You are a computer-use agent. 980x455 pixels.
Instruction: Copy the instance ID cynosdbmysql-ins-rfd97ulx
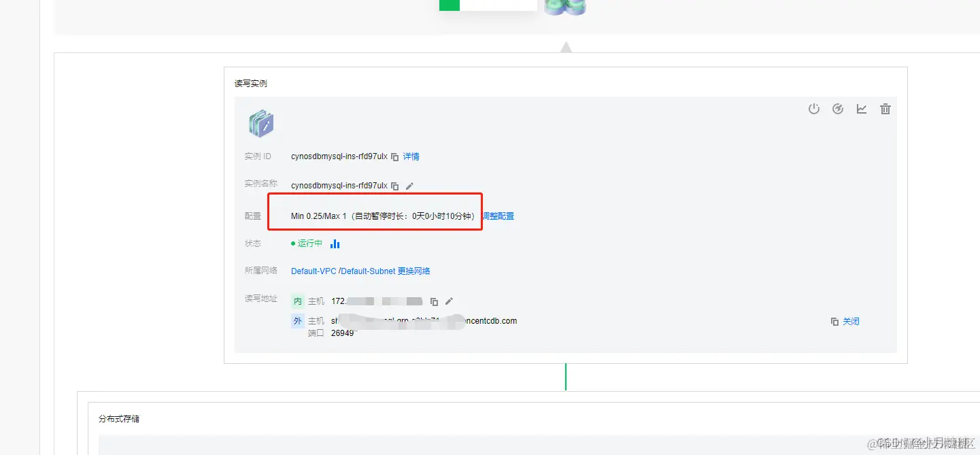point(394,156)
